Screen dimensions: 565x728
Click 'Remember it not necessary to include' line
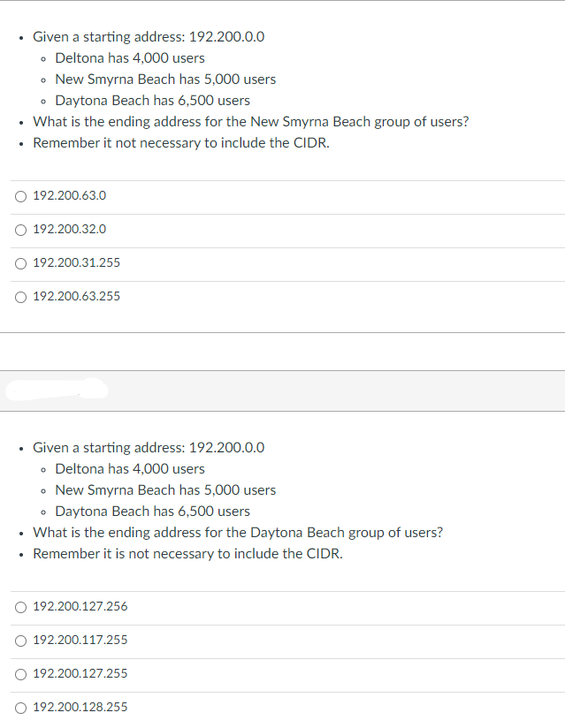click(181, 143)
